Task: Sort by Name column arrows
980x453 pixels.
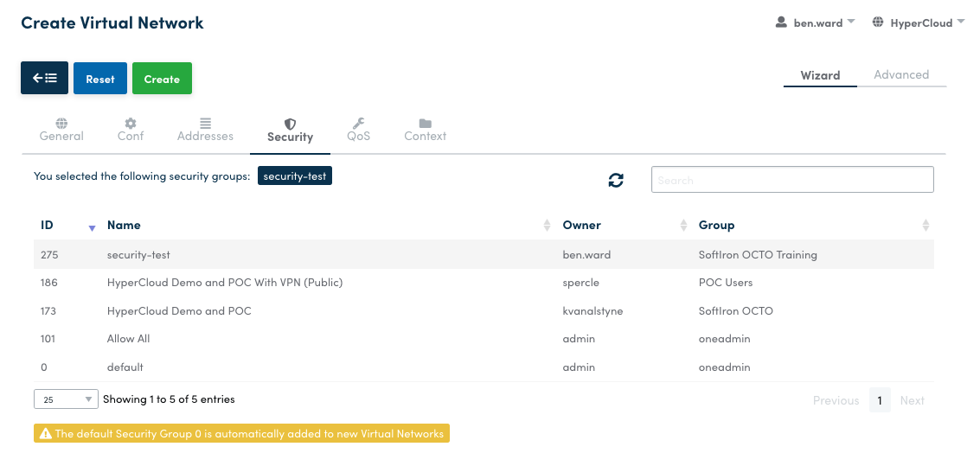Action: coord(547,226)
